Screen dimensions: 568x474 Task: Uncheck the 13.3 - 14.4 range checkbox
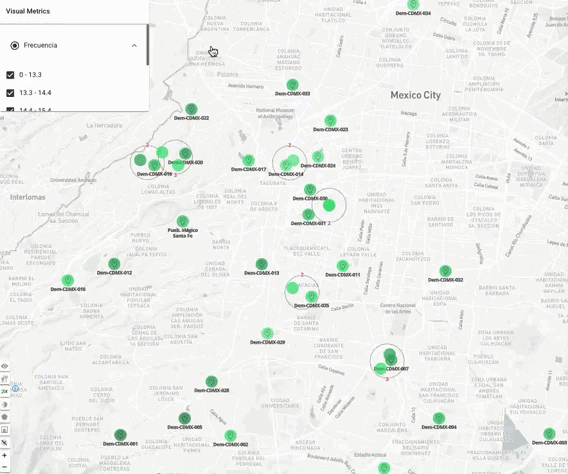point(10,93)
